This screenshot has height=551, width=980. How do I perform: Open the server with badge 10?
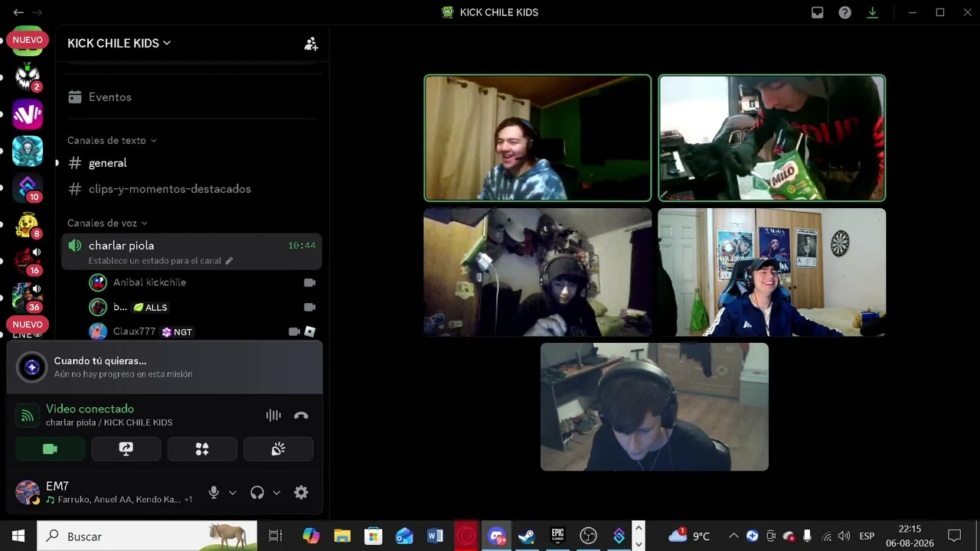28,187
